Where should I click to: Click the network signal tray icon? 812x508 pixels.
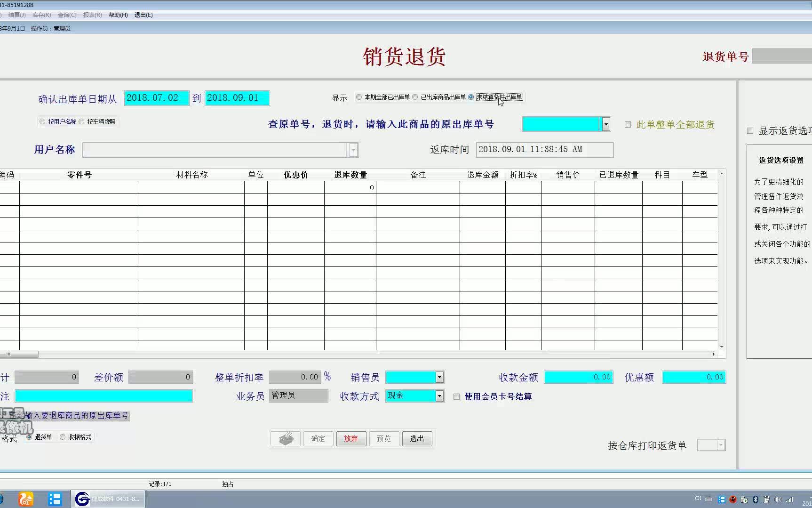click(789, 500)
